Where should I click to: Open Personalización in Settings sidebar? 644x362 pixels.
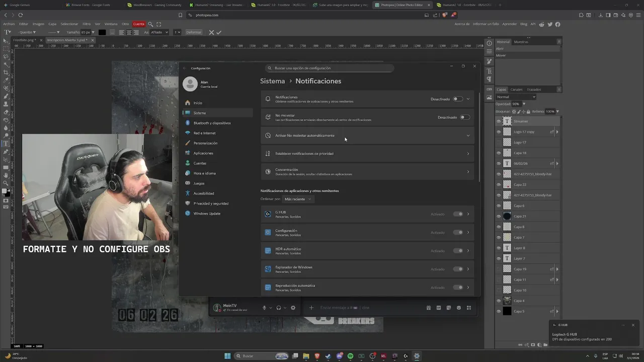(217, 143)
